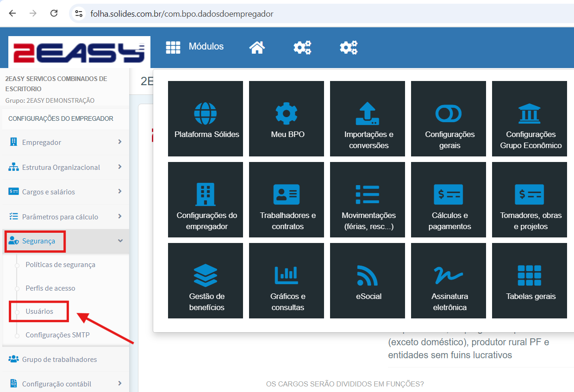Open Tabelas gerais grid tile
This screenshot has width=574, height=392.
click(530, 281)
